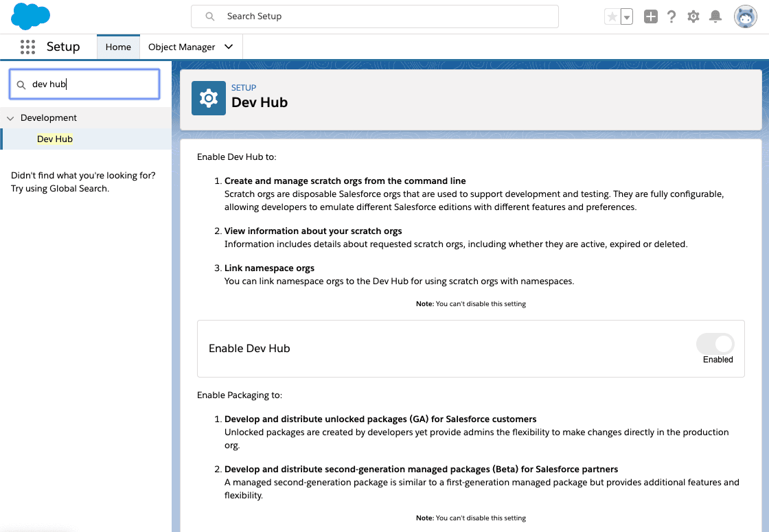Click the Dev Hub setup gear icon
Screen dimensions: 769x532
[208, 99]
